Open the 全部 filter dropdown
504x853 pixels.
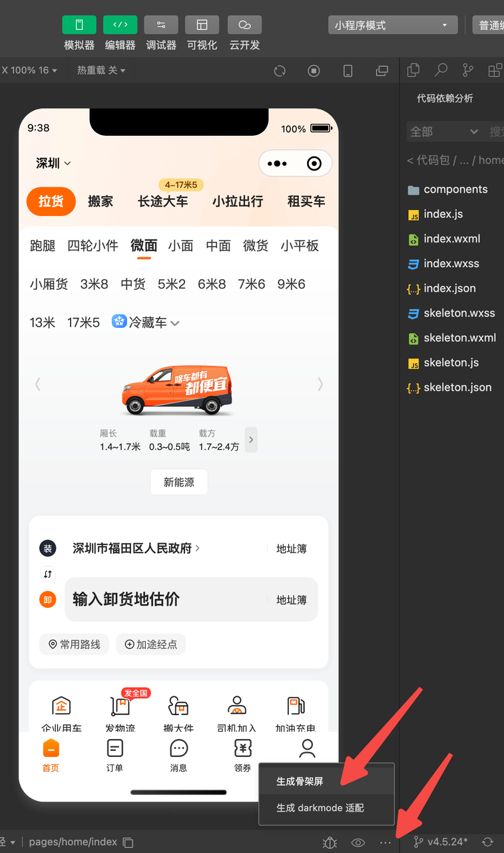[x=444, y=132]
